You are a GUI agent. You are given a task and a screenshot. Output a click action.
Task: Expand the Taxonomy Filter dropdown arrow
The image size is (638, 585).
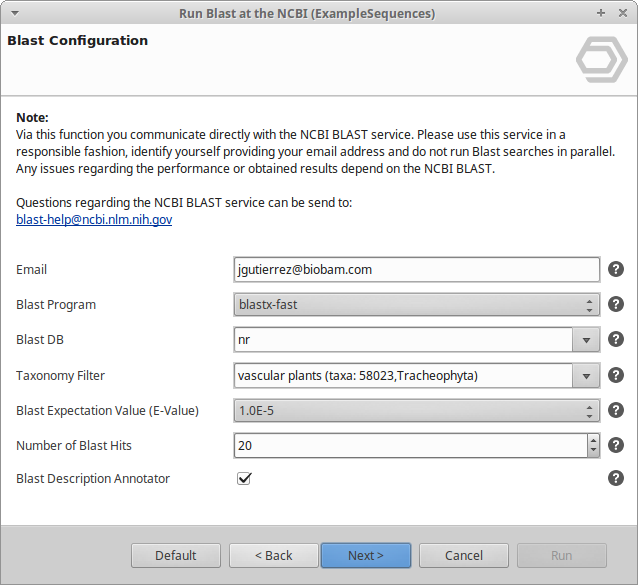586,376
